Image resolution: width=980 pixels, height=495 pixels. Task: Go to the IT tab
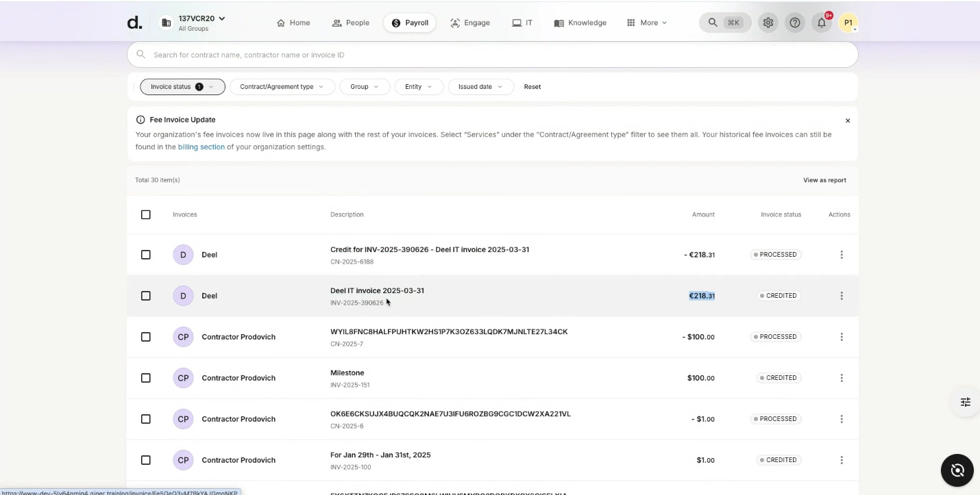tap(522, 23)
